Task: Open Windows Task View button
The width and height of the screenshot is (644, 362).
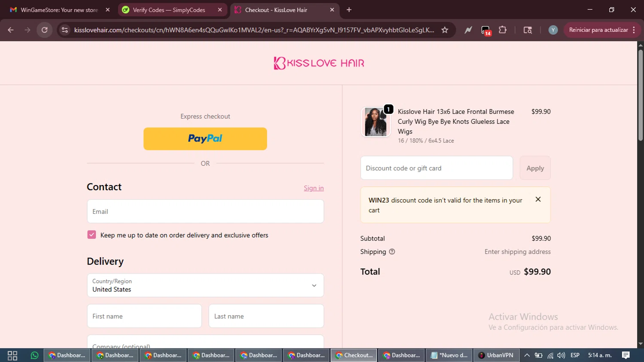Action: tap(12, 356)
